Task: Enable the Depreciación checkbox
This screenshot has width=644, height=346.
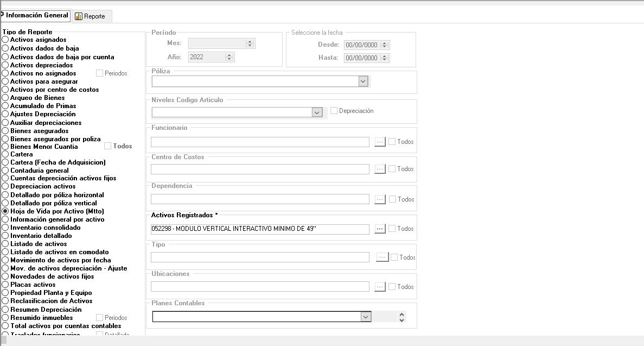Action: tap(334, 111)
